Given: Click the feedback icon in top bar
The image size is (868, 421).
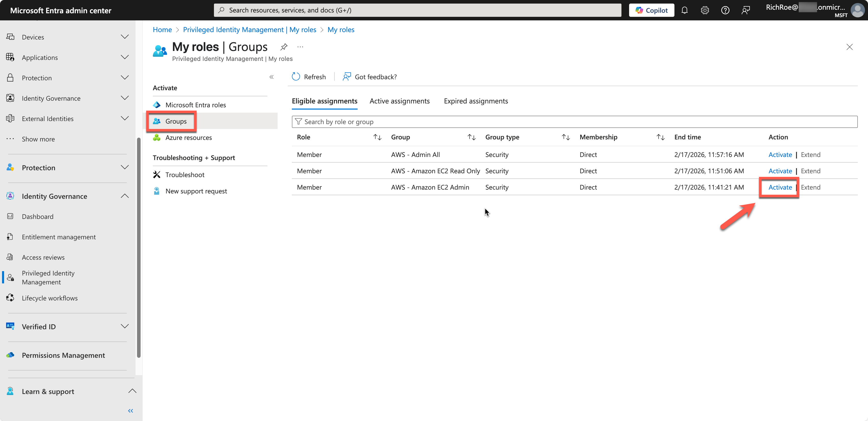Looking at the screenshot, I should (746, 10).
